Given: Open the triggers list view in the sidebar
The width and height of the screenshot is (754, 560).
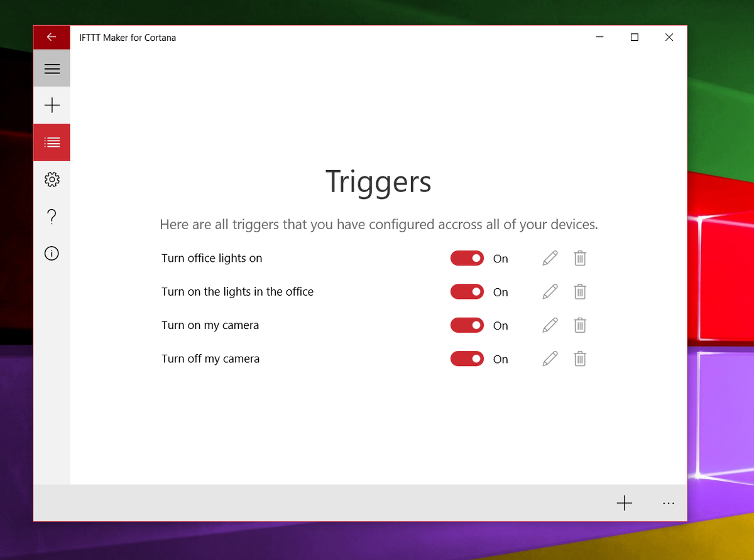Looking at the screenshot, I should coord(52,142).
